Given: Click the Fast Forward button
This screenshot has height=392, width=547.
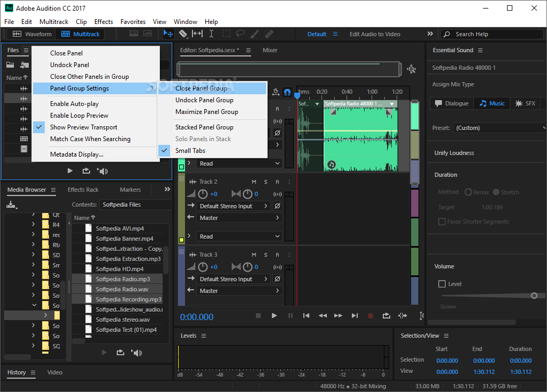Looking at the screenshot, I should click(x=338, y=316).
